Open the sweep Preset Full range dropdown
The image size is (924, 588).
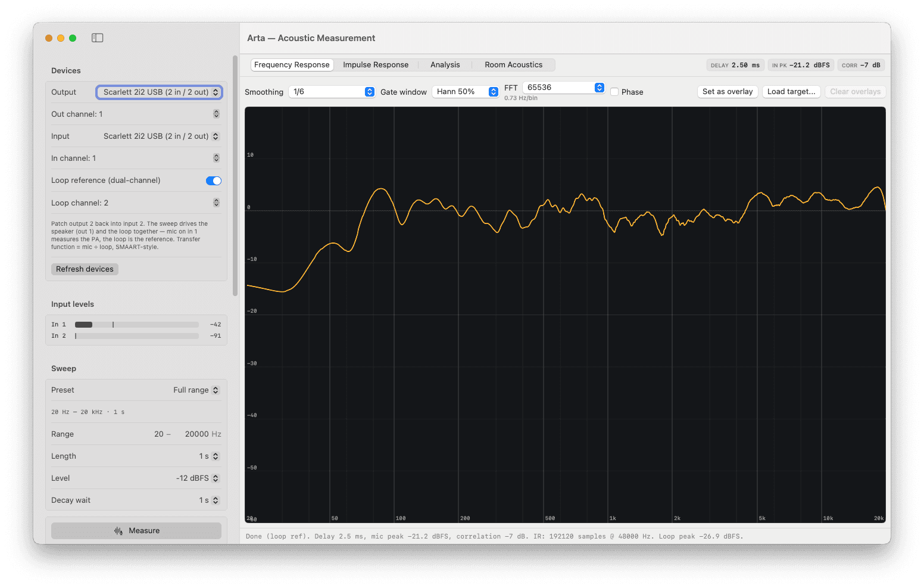(x=196, y=390)
